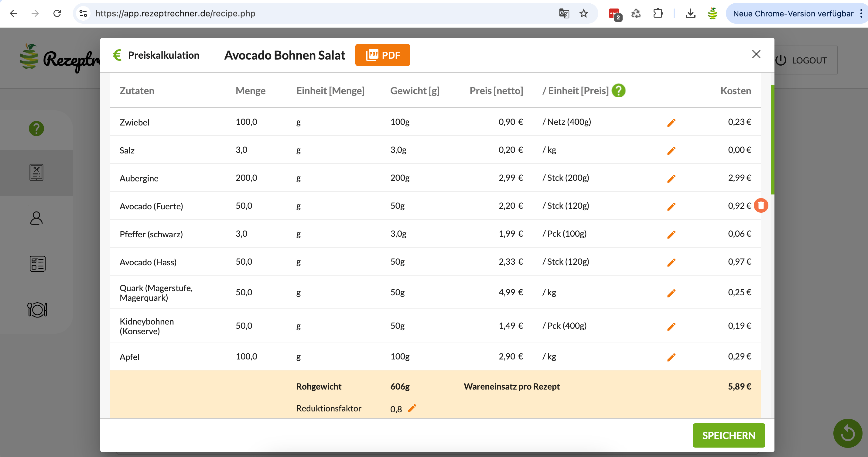The image size is (868, 457).
Task: Click unit / Netz (400g) for Zwiebel
Action: coord(567,122)
